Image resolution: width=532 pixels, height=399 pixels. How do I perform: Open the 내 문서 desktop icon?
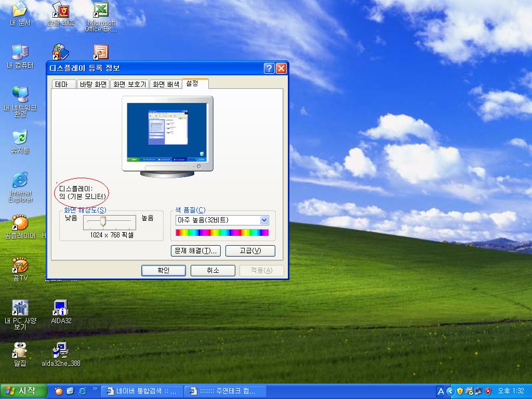pos(20,9)
